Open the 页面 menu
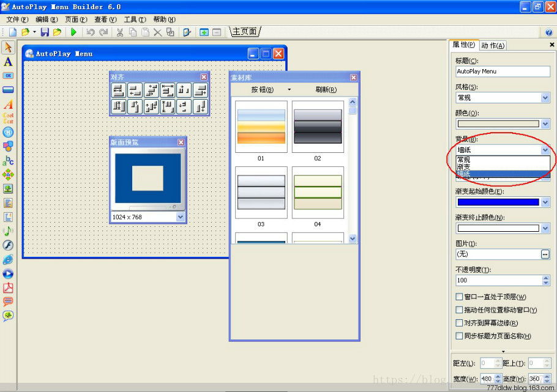Viewport: 557px width, 392px height. [76, 20]
